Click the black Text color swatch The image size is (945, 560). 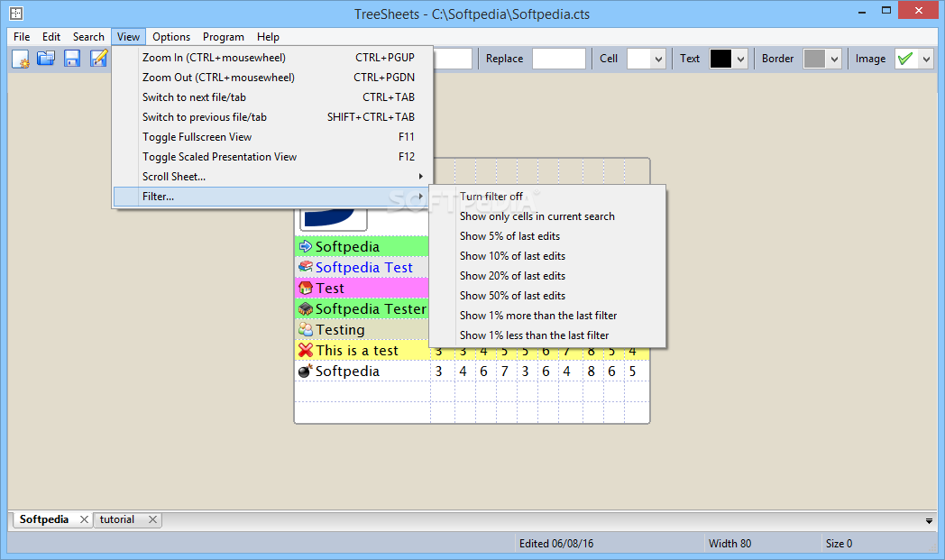tap(720, 59)
